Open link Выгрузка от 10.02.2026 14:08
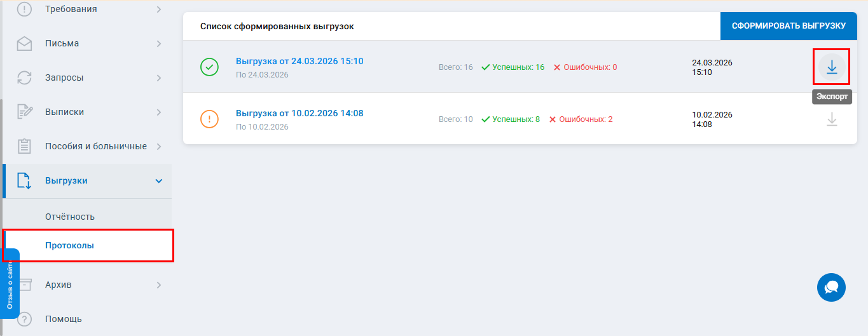The image size is (868, 336). pyautogui.click(x=300, y=114)
